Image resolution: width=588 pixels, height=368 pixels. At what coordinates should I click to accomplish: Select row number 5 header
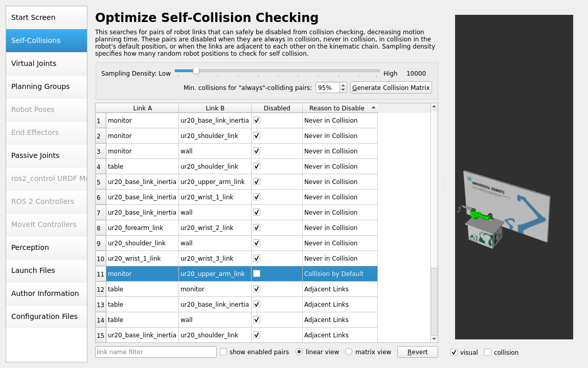[101, 182]
